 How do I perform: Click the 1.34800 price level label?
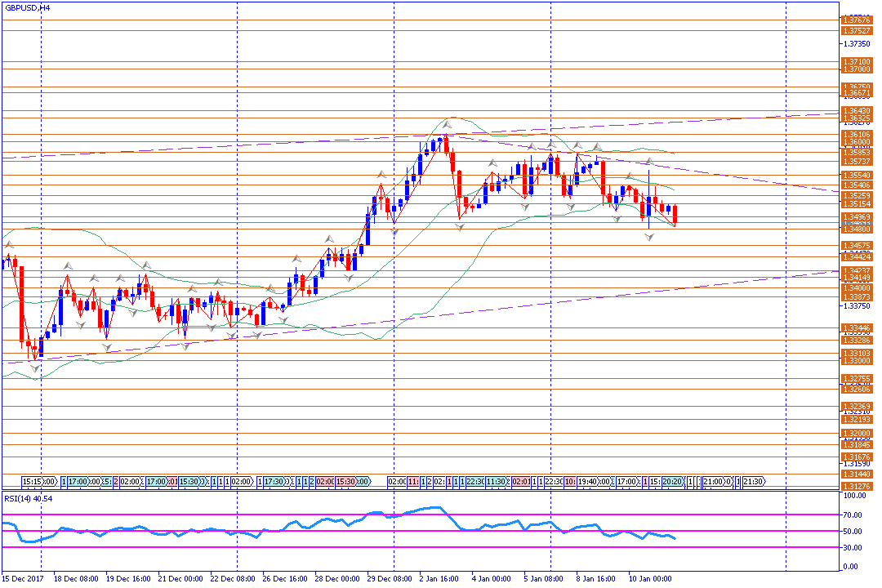856,229
